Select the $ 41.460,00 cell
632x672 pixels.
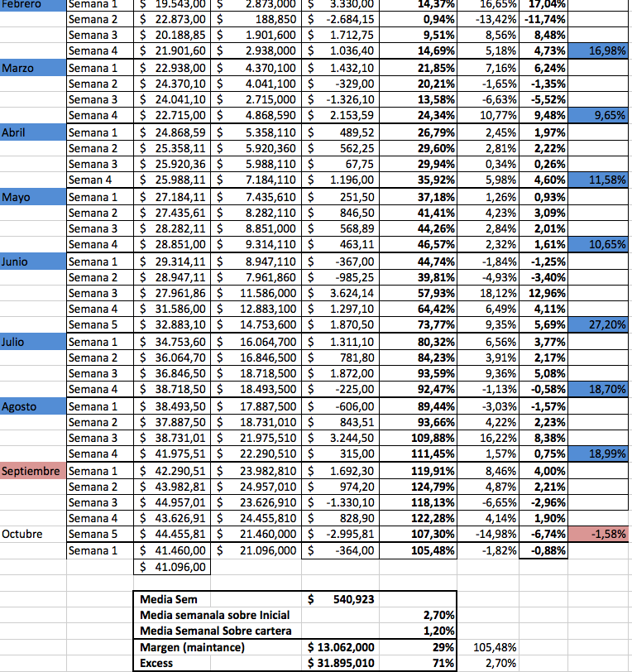click(172, 550)
